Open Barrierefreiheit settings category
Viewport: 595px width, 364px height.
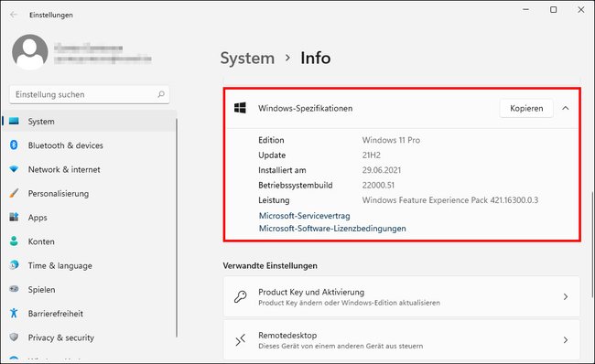tap(89, 314)
